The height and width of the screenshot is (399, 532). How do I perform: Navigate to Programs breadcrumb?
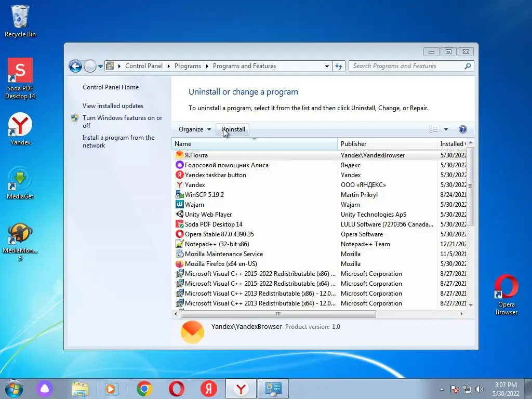(188, 66)
